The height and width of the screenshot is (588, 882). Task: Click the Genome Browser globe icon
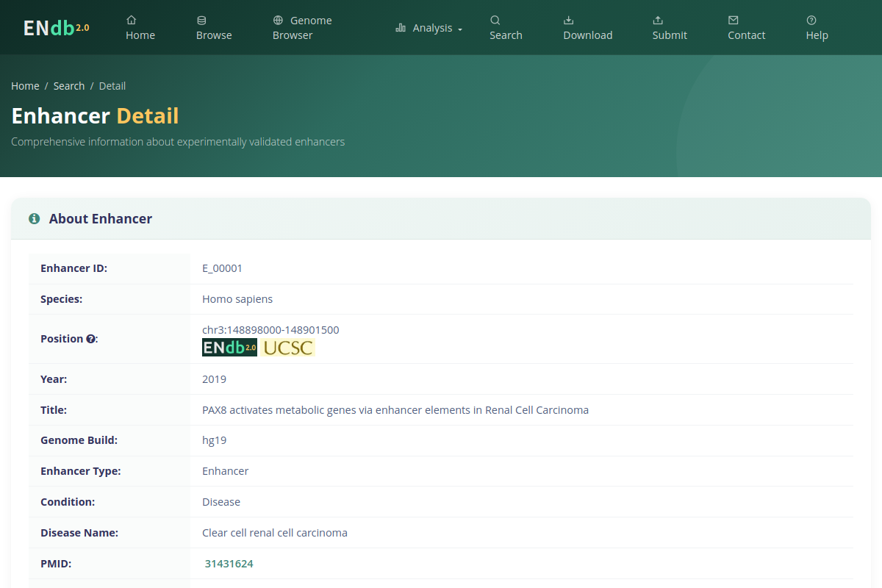(278, 20)
